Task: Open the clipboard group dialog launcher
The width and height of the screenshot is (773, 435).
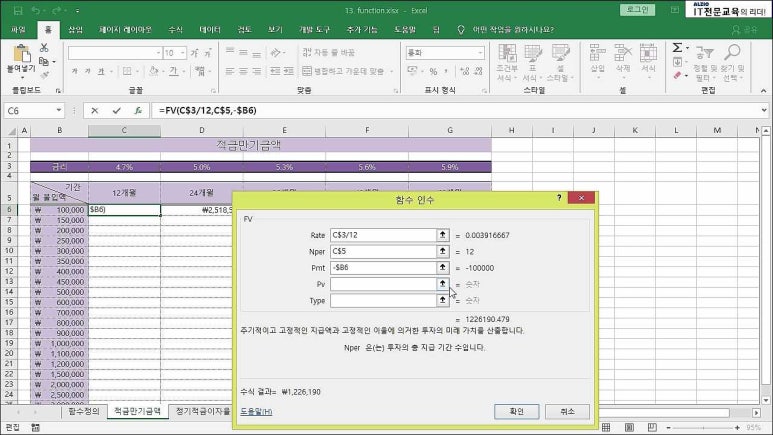Action: [58, 91]
